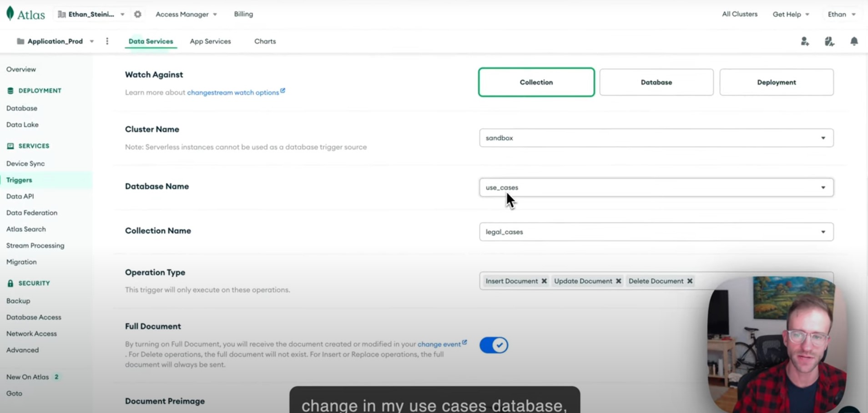Open Atlas Search in the sidebar
868x413 pixels.
[x=26, y=229]
